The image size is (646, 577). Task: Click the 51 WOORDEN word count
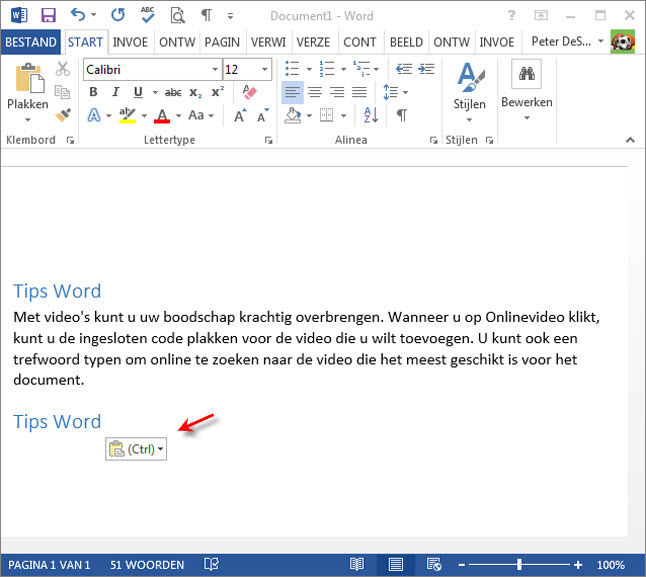[147, 565]
